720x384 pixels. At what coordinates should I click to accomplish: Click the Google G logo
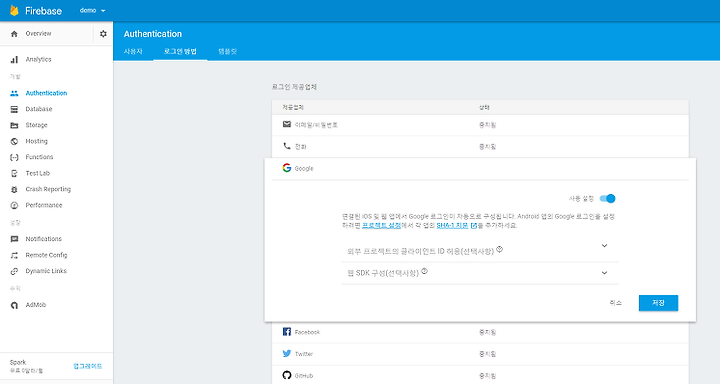pos(287,168)
